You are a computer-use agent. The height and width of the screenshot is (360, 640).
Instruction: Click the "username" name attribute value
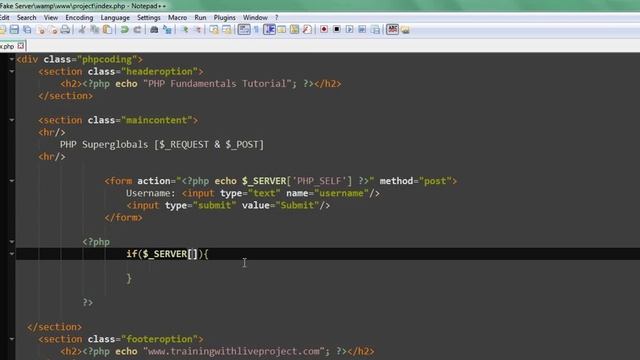pos(342,193)
